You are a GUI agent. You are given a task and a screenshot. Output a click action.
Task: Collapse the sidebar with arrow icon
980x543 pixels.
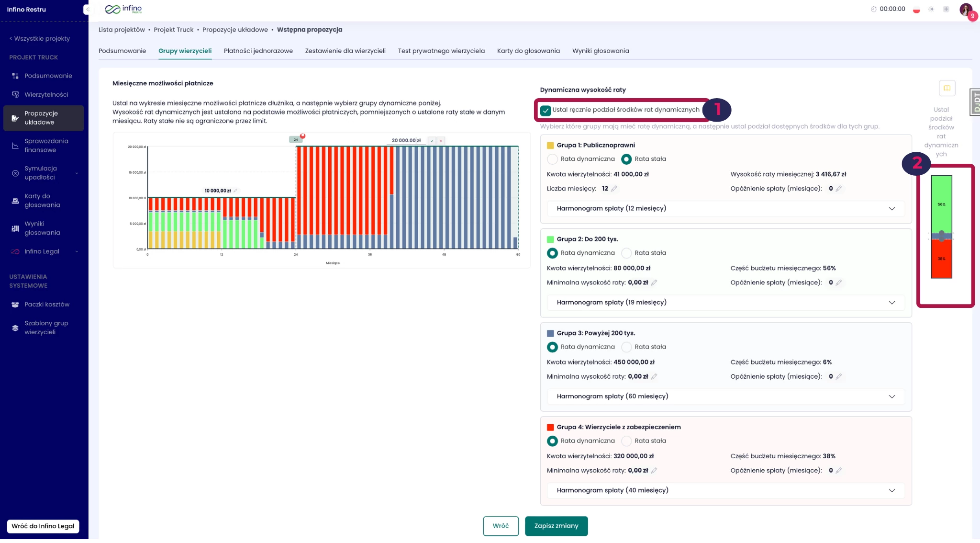[87, 9]
